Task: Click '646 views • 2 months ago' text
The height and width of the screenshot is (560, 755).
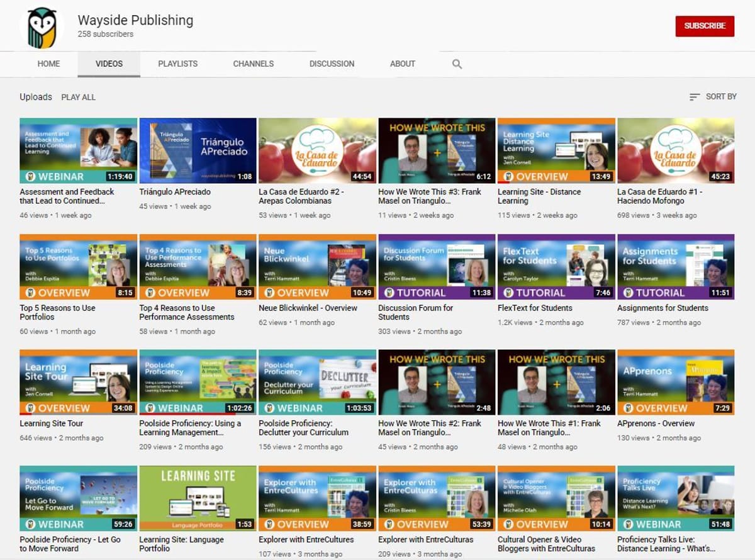Action: [x=62, y=438]
